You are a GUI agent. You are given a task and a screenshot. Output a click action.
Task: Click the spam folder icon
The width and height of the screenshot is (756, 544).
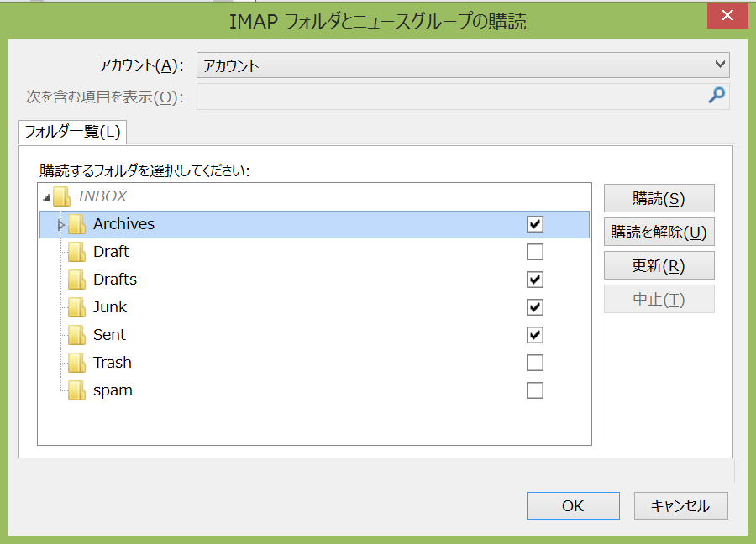pos(77,390)
